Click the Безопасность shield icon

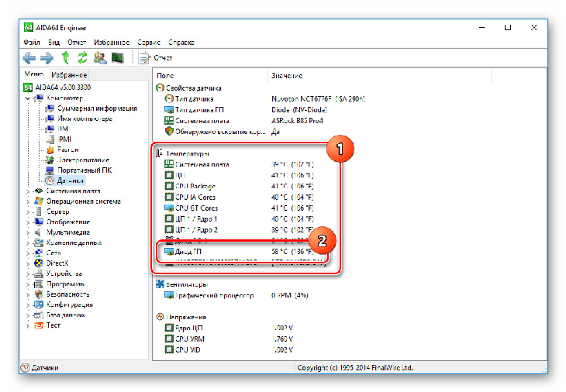point(39,294)
